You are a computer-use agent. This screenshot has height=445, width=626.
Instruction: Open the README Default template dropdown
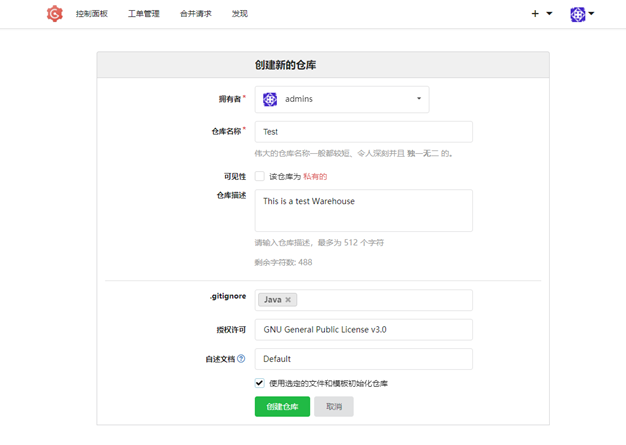[x=364, y=359]
